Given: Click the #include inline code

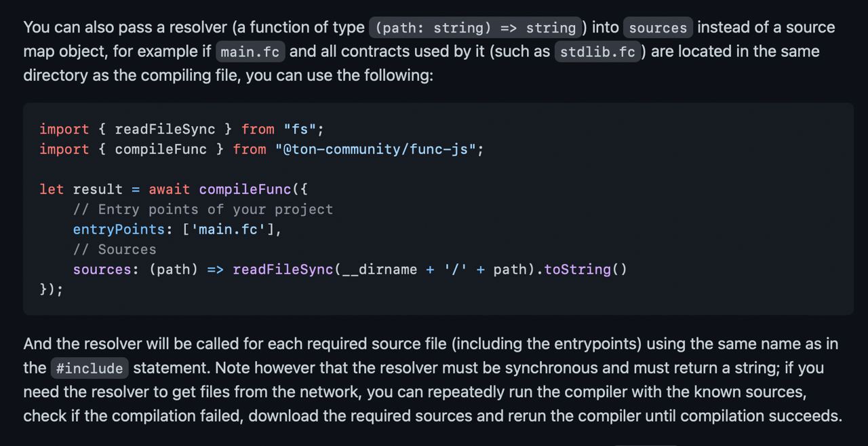Looking at the screenshot, I should coord(90,369).
